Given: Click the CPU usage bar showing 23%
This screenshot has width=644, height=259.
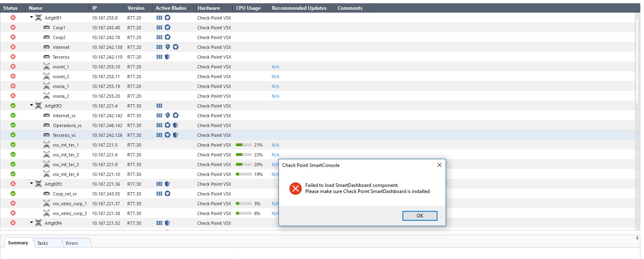Looking at the screenshot, I should pos(244,154).
